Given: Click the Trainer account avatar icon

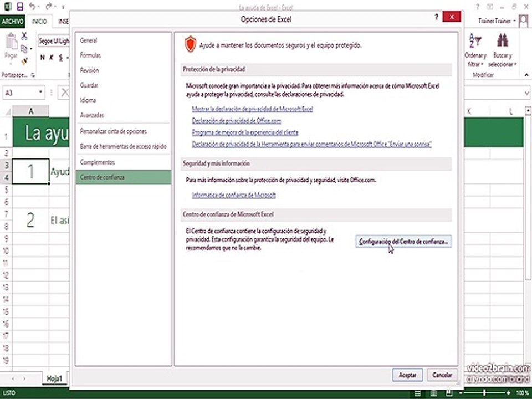Looking at the screenshot, I should 524,21.
